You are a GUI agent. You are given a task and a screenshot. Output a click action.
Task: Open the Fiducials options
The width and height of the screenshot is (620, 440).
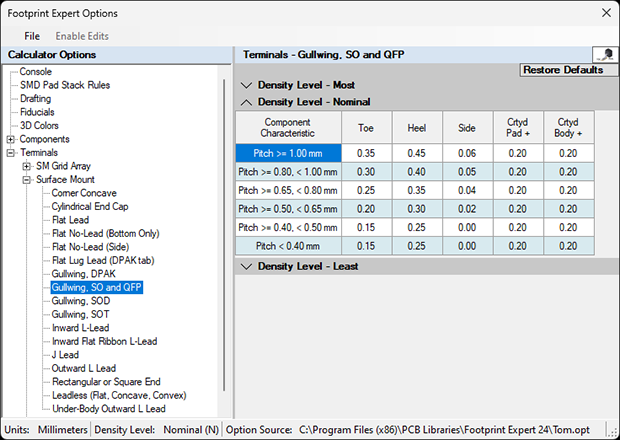click(37, 112)
